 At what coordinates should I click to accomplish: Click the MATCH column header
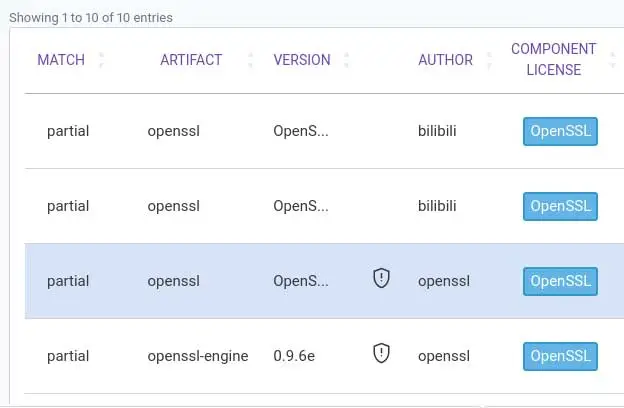pos(61,60)
